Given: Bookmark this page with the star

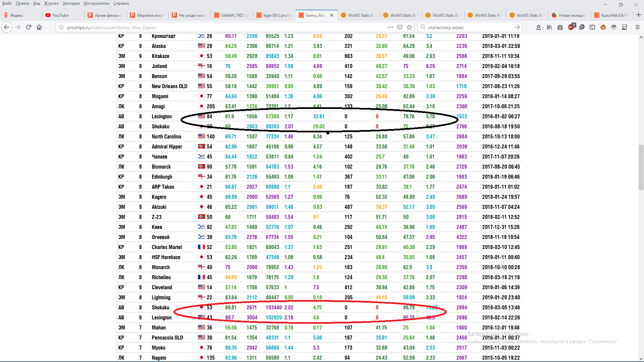Looking at the screenshot, I should tap(409, 27).
